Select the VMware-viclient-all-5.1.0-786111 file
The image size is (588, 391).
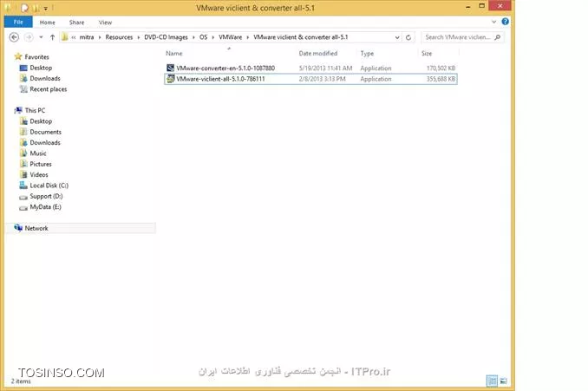tap(310, 79)
